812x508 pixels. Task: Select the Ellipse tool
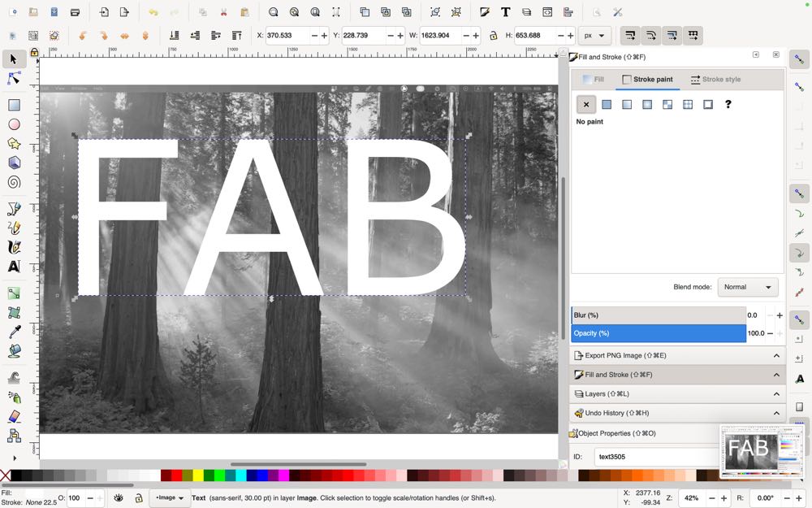[14, 124]
